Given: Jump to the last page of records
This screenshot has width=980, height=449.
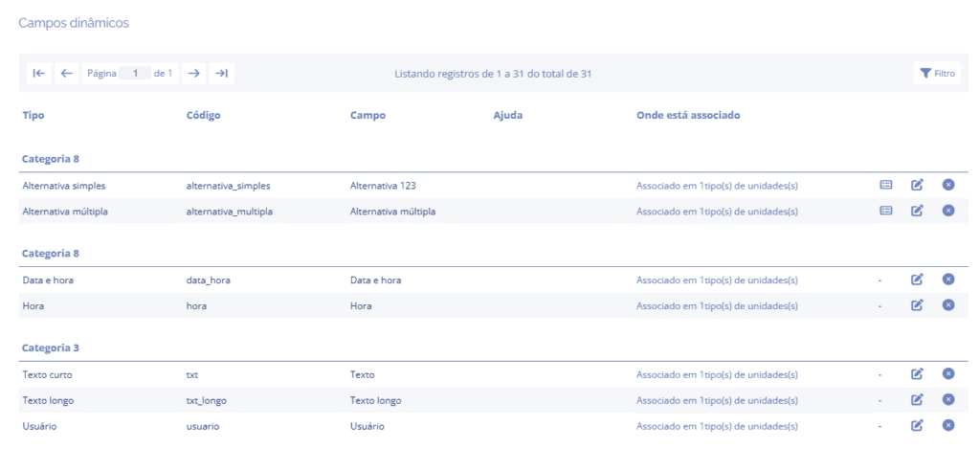Looking at the screenshot, I should pos(221,74).
